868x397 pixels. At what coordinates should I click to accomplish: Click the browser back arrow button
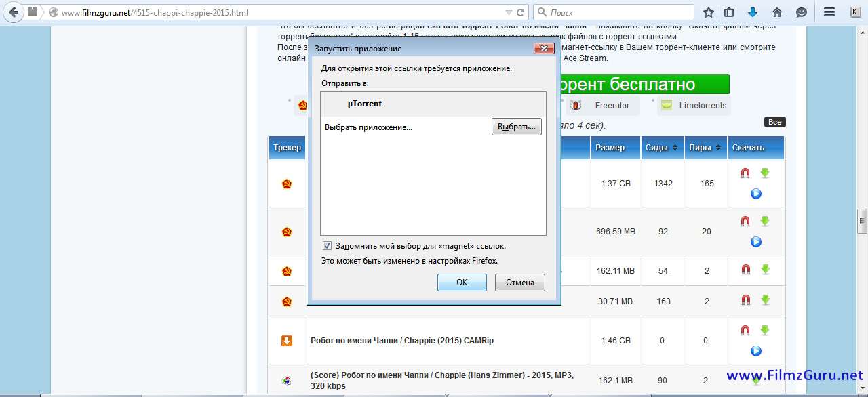(14, 12)
